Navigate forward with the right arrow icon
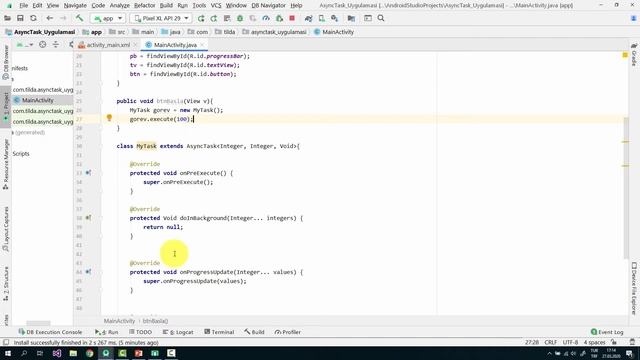Screen dimensions: 640x360 tap(63, 18)
